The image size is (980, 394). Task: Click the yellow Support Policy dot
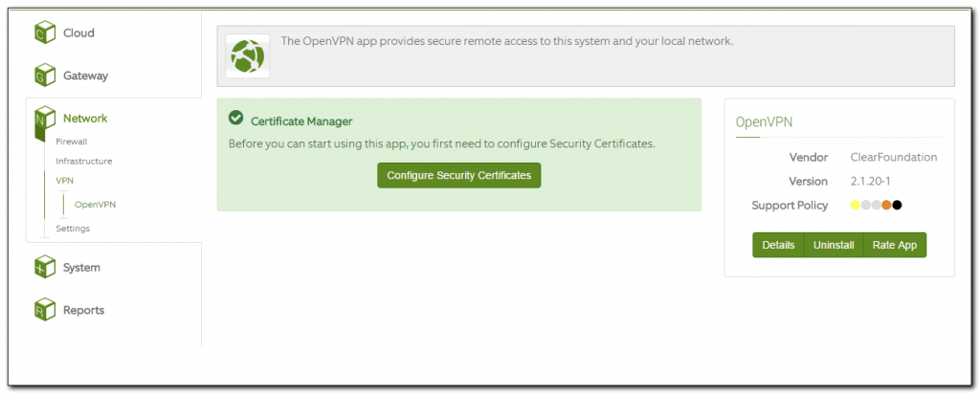tap(855, 205)
